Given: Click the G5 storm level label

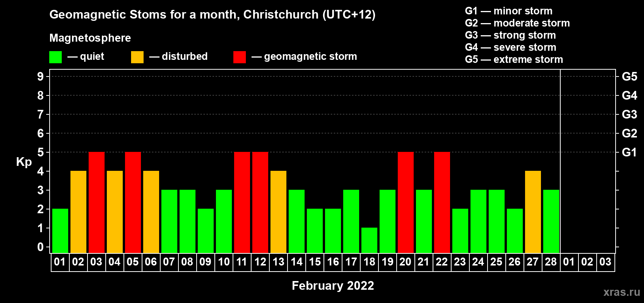Looking at the screenshot, I should 629,77.
